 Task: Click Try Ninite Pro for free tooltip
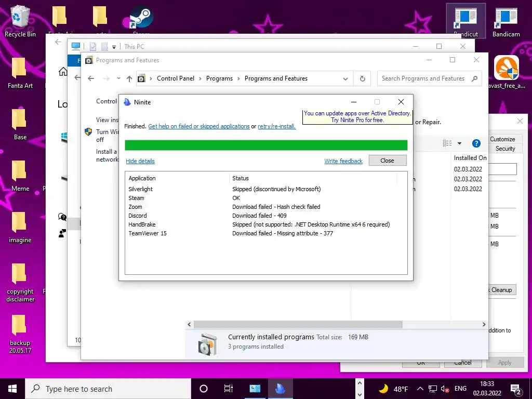[x=357, y=117]
